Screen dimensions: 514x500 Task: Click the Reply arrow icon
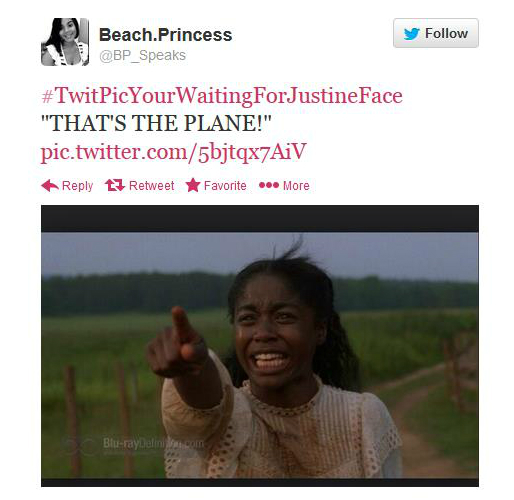[x=50, y=185]
